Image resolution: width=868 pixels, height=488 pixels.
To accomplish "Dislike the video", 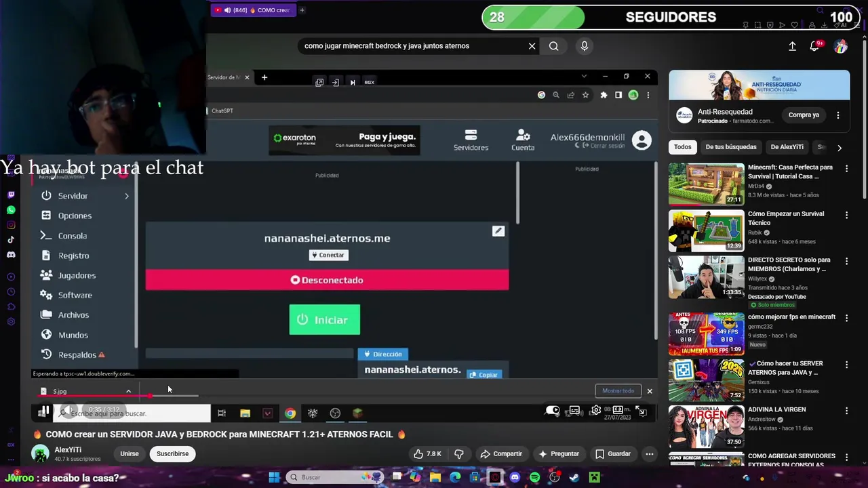I will (x=459, y=454).
